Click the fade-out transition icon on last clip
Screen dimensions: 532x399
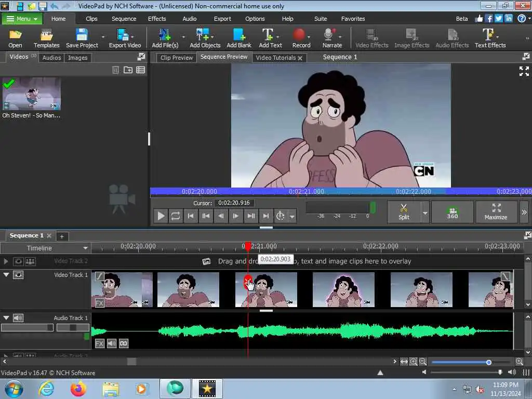click(505, 276)
